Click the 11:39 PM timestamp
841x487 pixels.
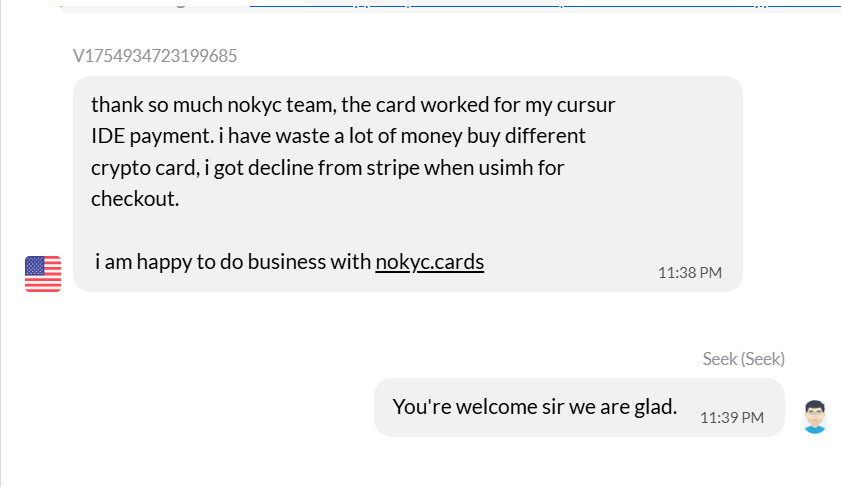tap(732, 417)
